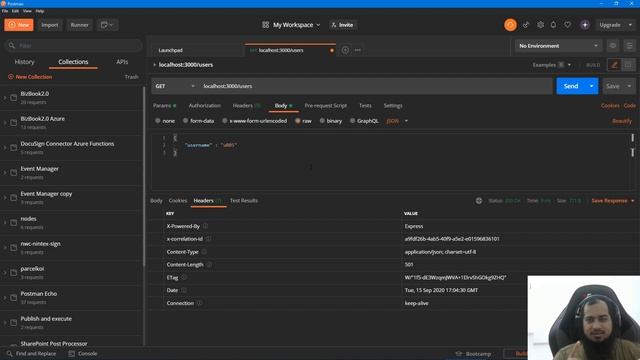This screenshot has height=360, width=640.
Task: Open the JSON format dropdown
Action: [397, 121]
